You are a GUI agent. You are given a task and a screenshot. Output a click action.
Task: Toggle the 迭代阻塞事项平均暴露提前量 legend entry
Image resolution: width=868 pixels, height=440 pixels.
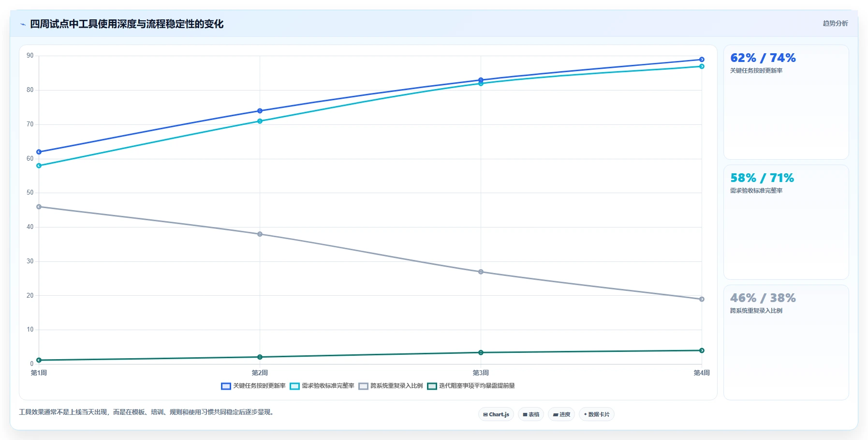click(x=471, y=386)
